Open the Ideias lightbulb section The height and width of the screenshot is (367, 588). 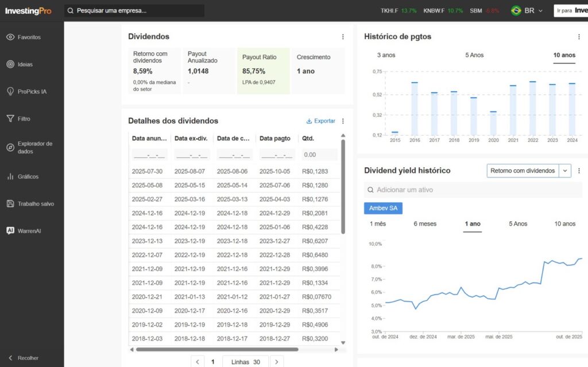tap(25, 64)
